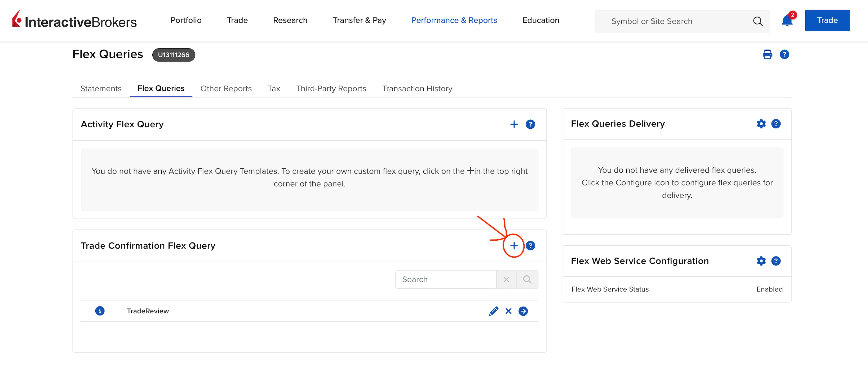The width and height of the screenshot is (868, 373).
Task: Focus the Trade Confirmation Search field
Action: point(446,279)
